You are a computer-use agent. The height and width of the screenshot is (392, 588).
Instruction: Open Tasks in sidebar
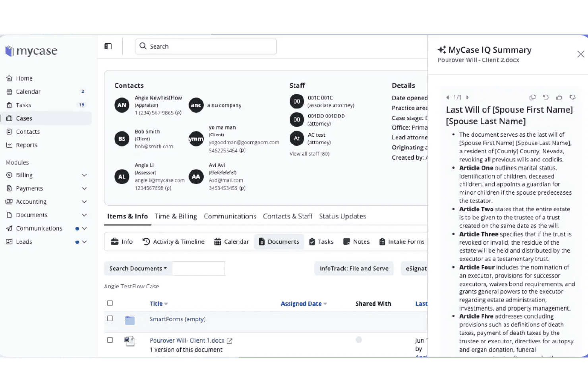(23, 105)
